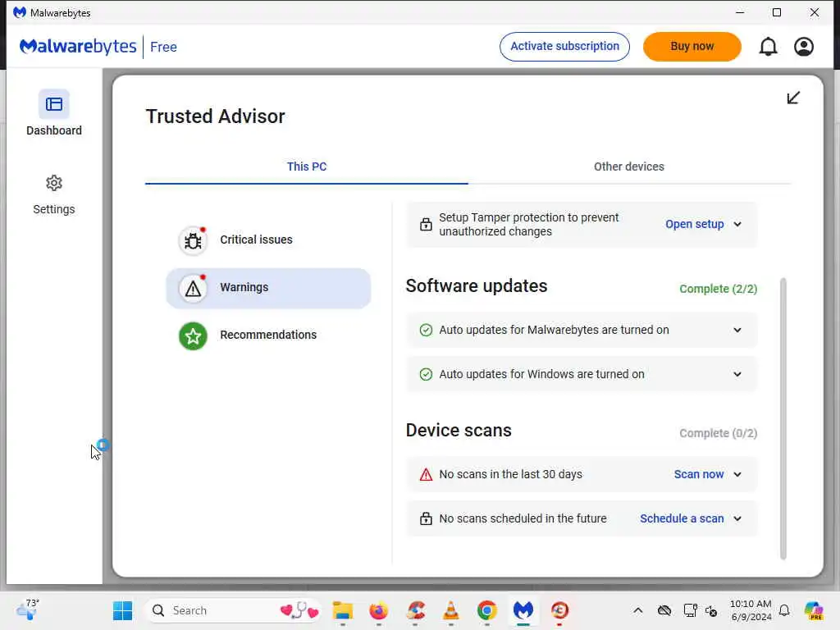Click red warning icon for no scans
Viewport: 840px width, 630px height.
426,475
